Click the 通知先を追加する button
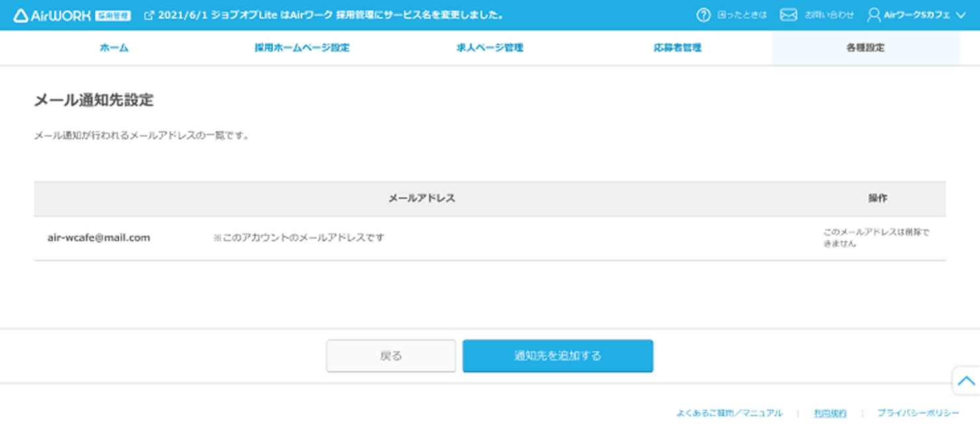 (558, 356)
